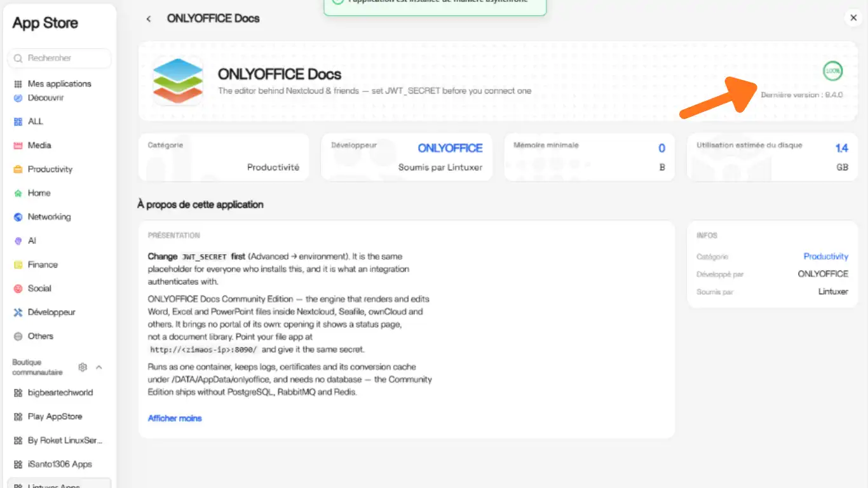Click the green installation notification banner
The image size is (868, 488).
[435, 8]
